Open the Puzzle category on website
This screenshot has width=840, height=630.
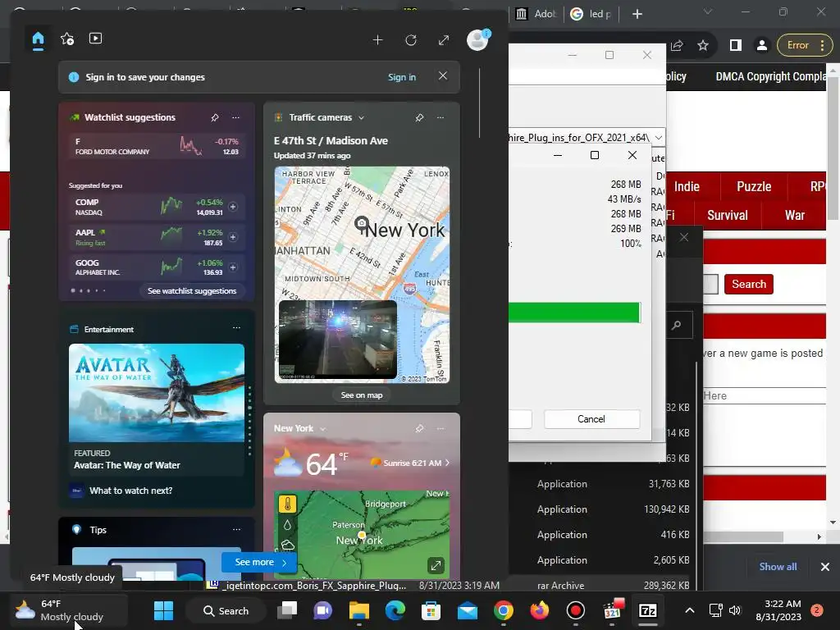pos(754,187)
